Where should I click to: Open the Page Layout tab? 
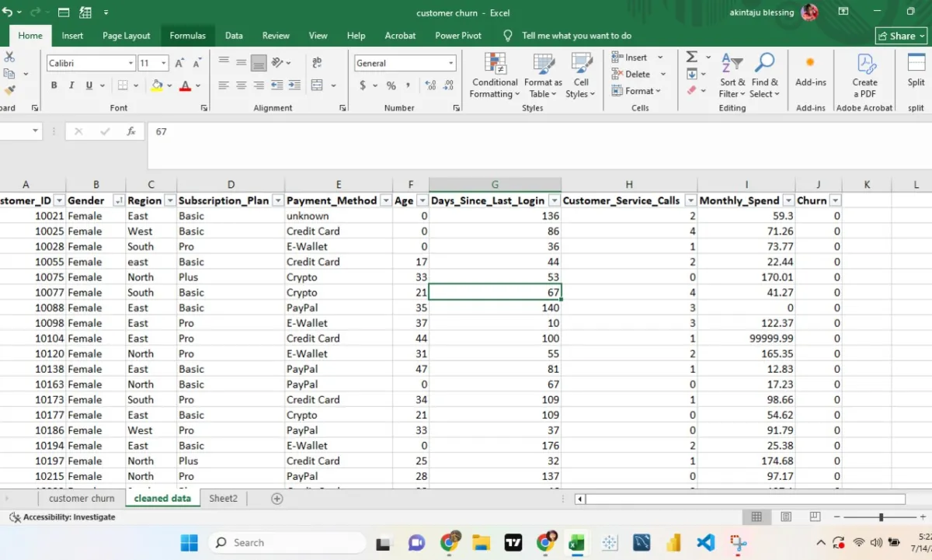tap(127, 36)
